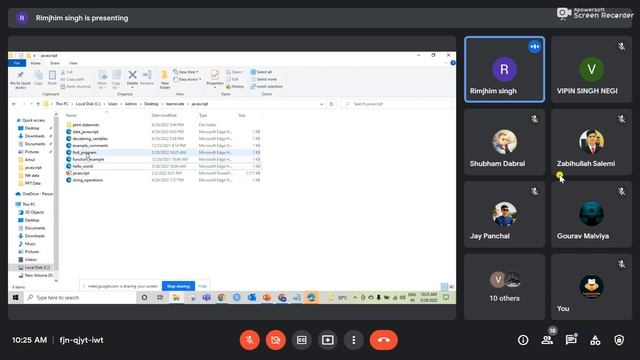Select the example_comments file row
This screenshot has width=640, height=360.
[163, 145]
